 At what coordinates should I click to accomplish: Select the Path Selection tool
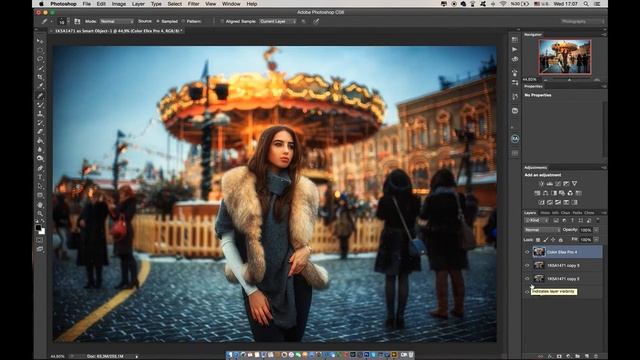pos(40,186)
